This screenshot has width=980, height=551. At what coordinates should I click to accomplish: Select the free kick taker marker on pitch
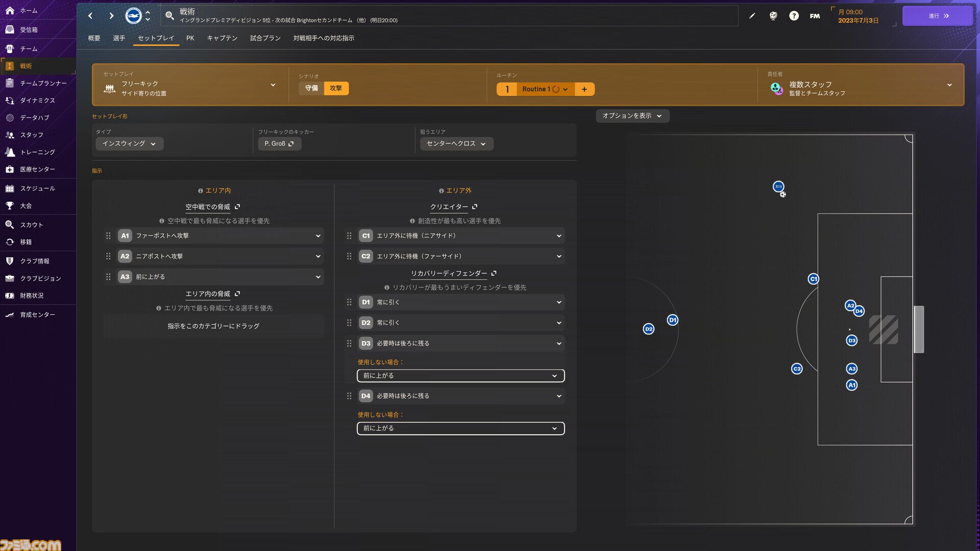[x=778, y=187]
